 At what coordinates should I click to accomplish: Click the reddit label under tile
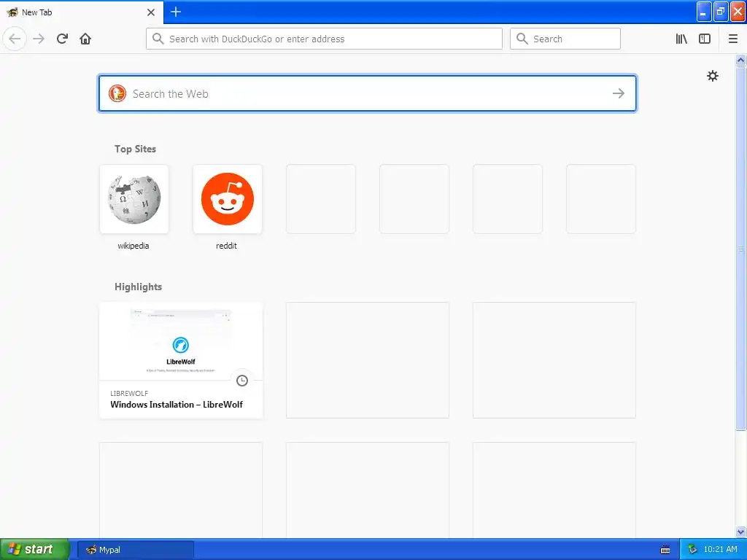(x=226, y=246)
